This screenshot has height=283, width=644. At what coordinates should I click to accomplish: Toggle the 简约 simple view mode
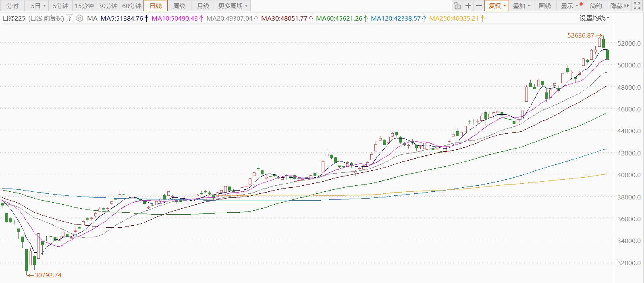pyautogui.click(x=596, y=6)
